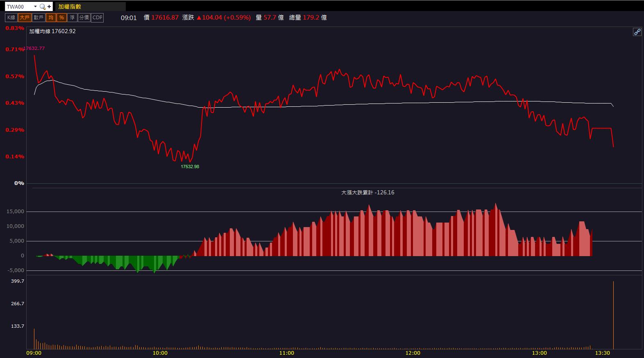Image resolution: width=644 pixels, height=358 pixels.
Task: Click the 加權指數 name label
Action: click(x=70, y=7)
